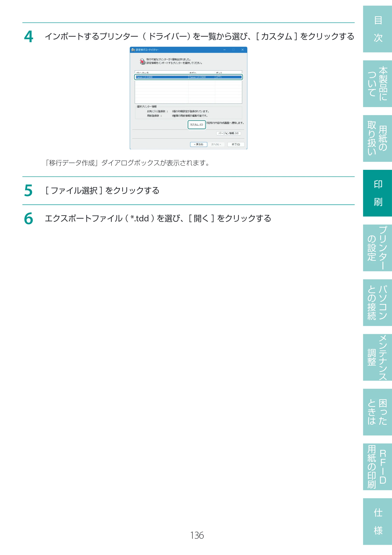Open the パソコンとの接続 side tab
The width and height of the screenshot is (392, 555).
[x=377, y=303]
